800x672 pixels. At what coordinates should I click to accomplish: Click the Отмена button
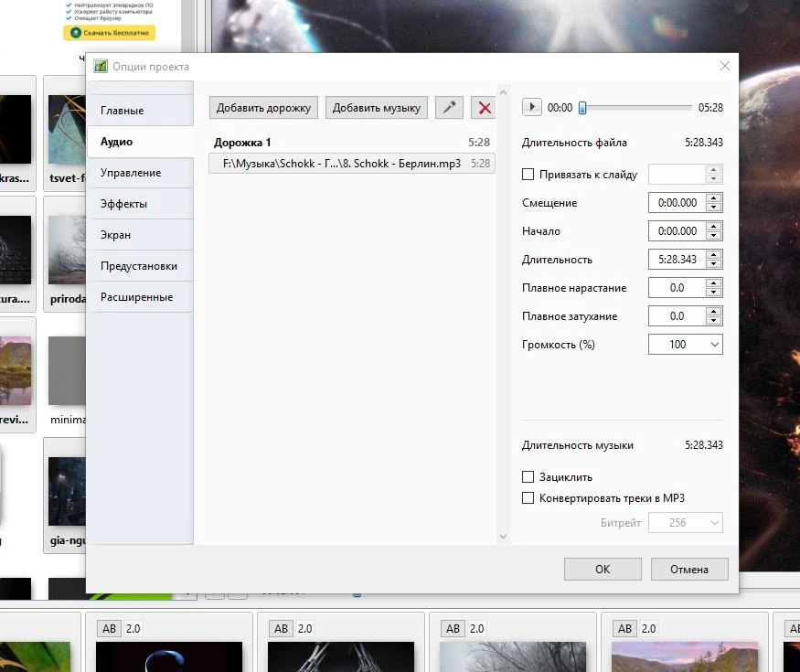[689, 569]
